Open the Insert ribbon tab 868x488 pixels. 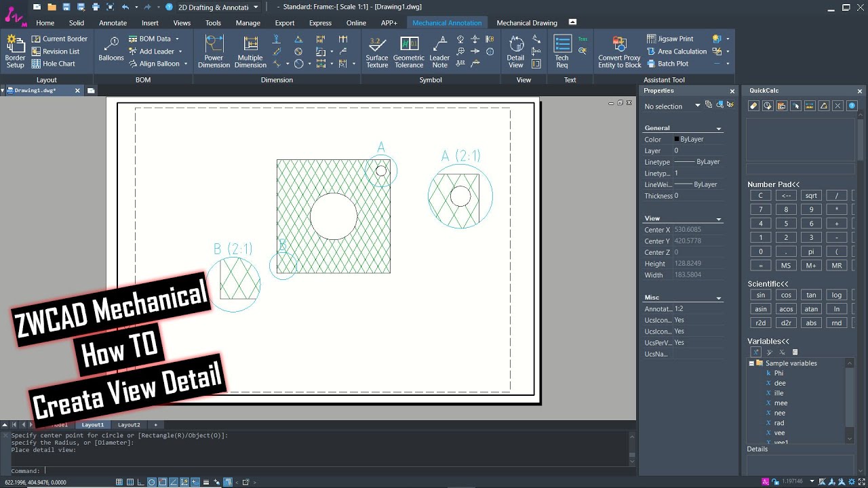pos(150,23)
